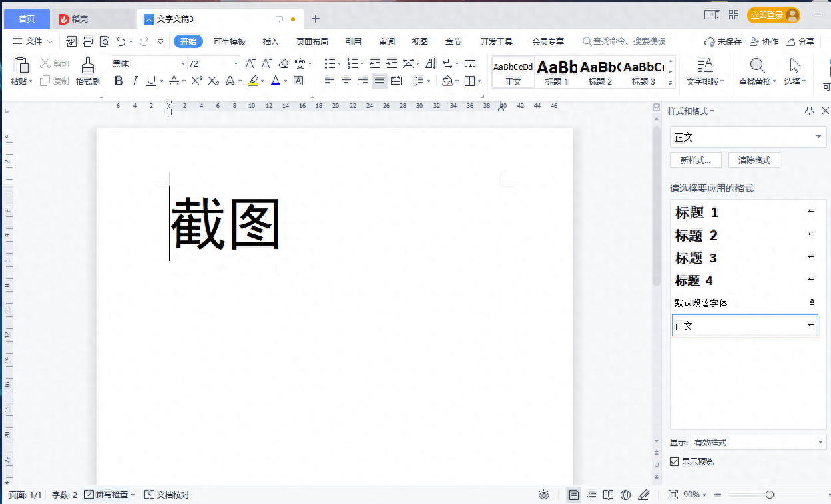Click the Undo arrow icon
This screenshot has width=831, height=504.
pos(121,41)
